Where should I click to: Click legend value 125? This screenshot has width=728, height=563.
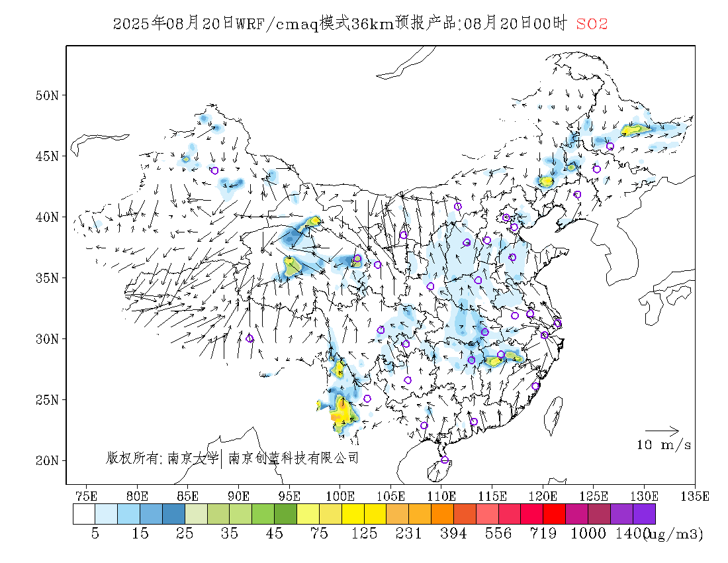click(x=364, y=533)
